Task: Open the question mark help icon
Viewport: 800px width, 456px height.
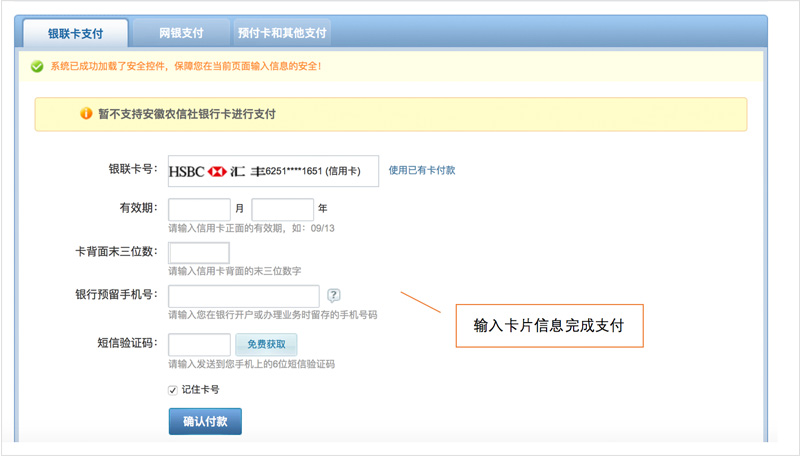Action: point(333,295)
